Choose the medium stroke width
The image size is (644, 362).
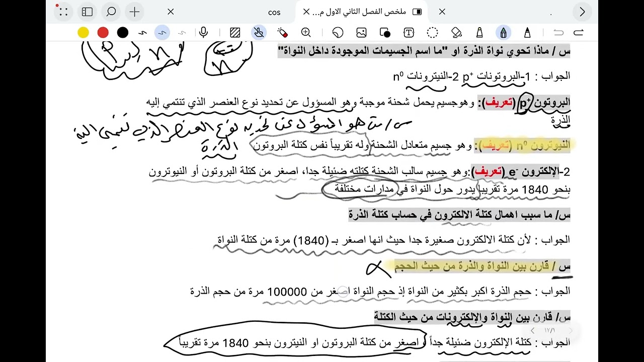click(x=162, y=33)
